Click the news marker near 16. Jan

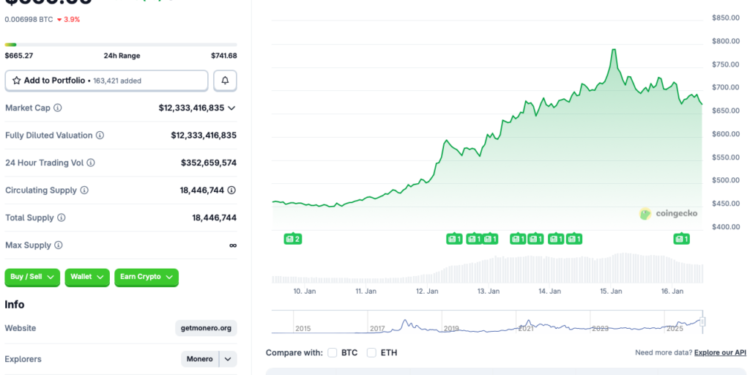point(681,239)
